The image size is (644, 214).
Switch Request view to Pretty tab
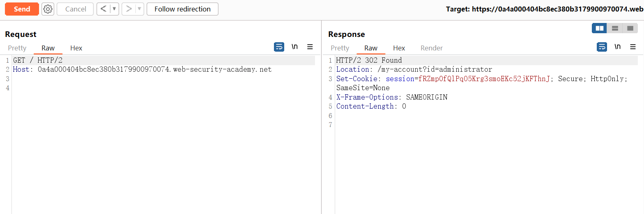[17, 48]
